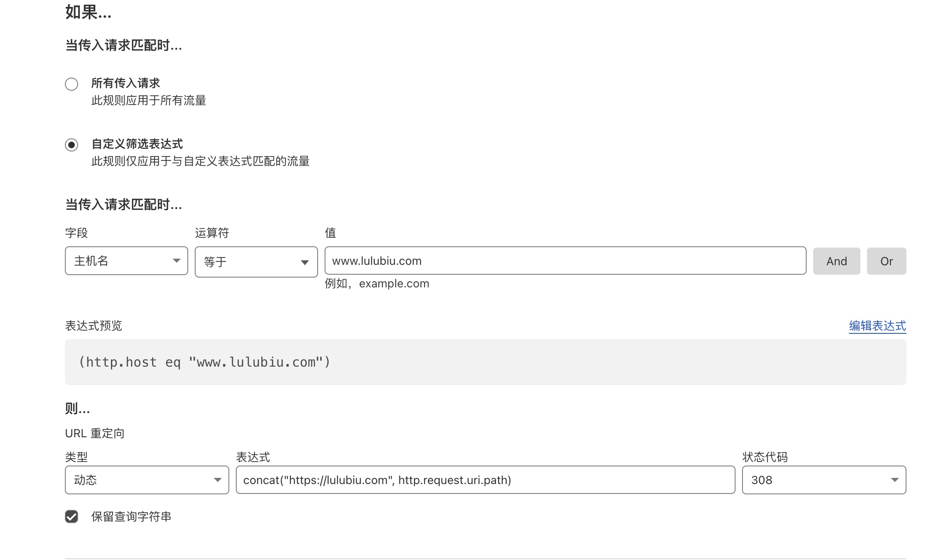Image resolution: width=950 pixels, height=560 pixels.
Task: Click the checkbox toggle icon
Action: [72, 516]
